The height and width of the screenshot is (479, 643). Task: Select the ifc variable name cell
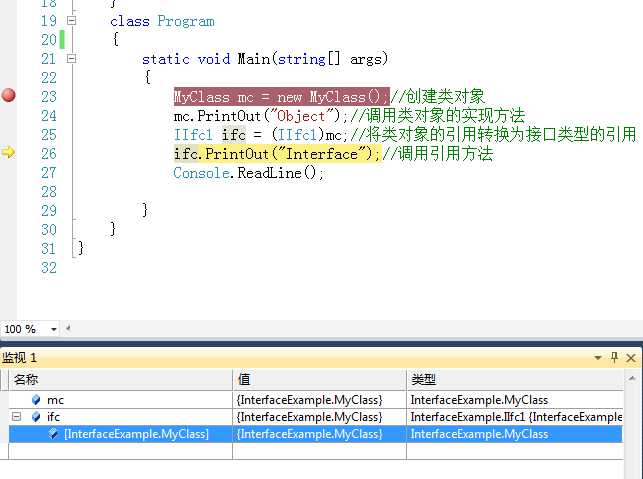[53, 417]
